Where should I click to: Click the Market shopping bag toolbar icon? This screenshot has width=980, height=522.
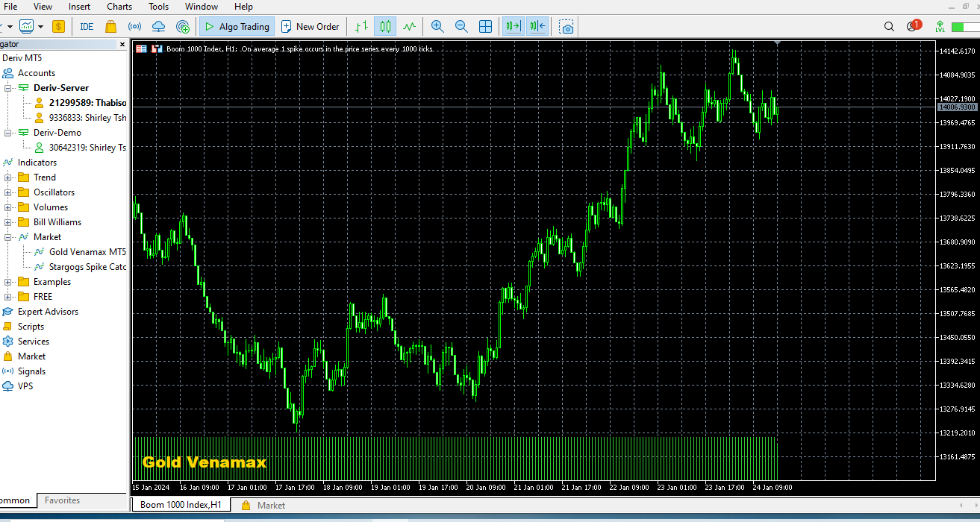click(x=110, y=26)
